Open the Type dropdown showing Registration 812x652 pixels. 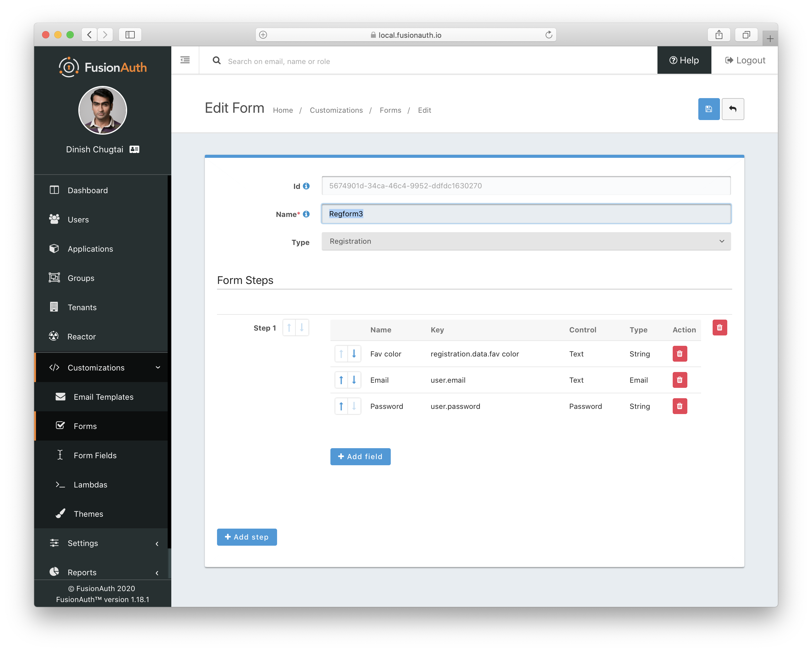click(526, 241)
